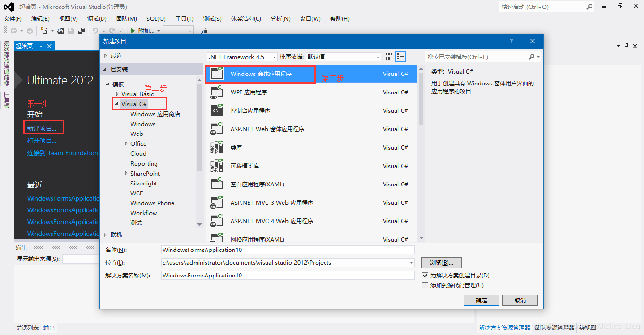Select Windows 应用商店 in template tree
The image size is (644, 335).
coord(155,114)
